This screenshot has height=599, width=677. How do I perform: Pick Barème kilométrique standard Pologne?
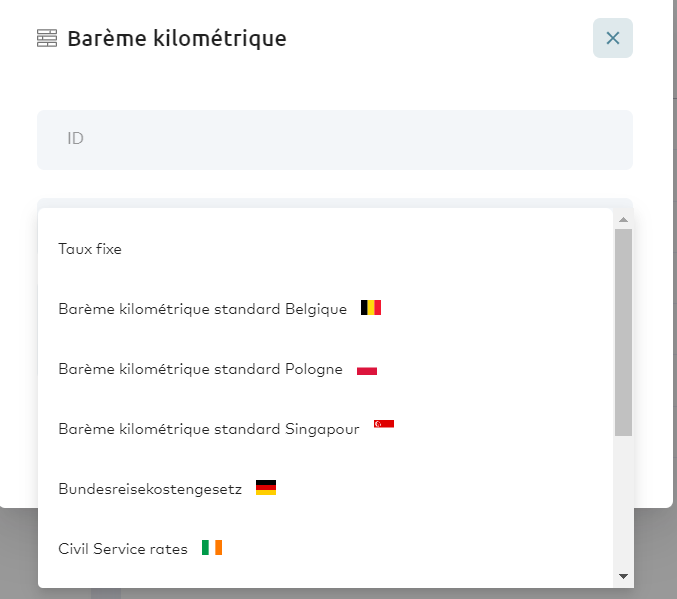point(200,369)
